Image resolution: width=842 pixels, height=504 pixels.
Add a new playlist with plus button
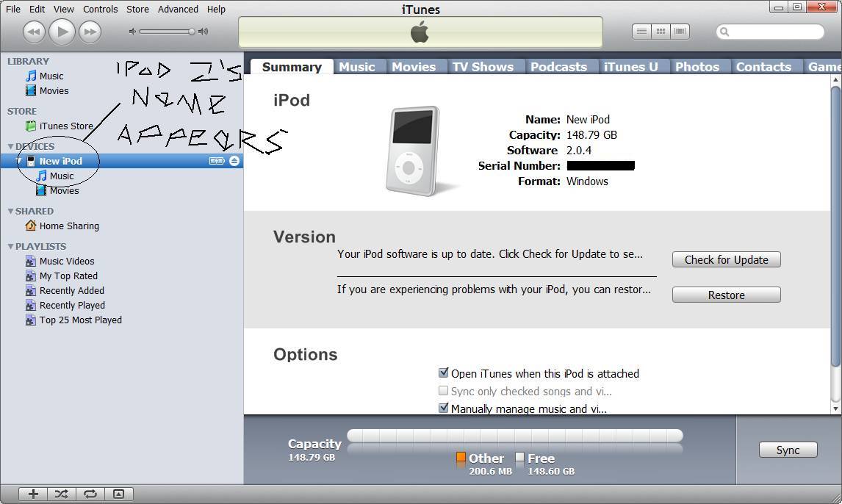coord(33,494)
